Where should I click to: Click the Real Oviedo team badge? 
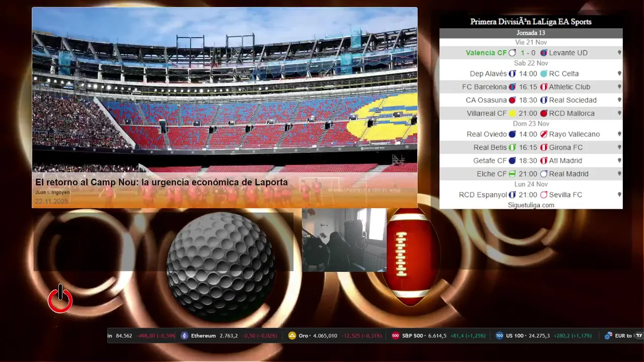[x=512, y=134]
